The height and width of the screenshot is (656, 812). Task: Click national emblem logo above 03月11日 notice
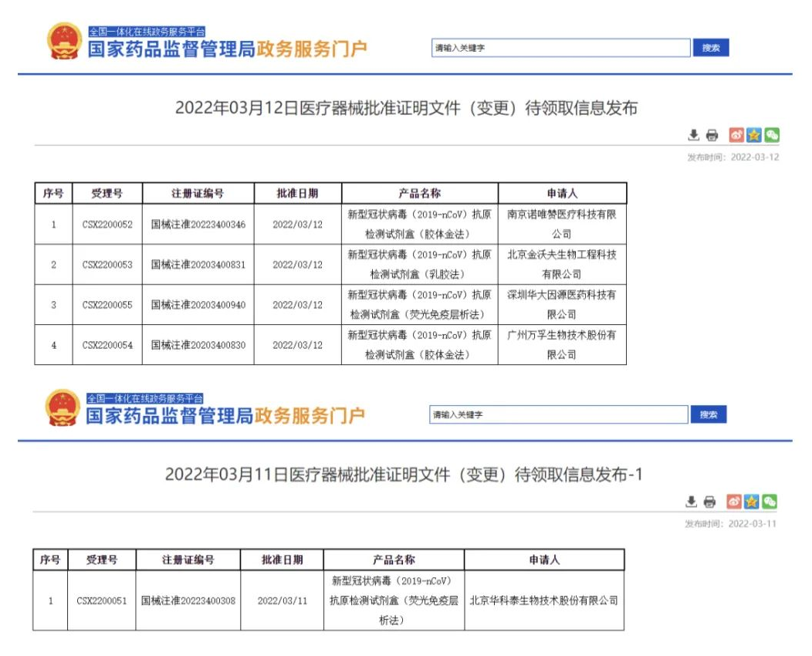(62, 408)
